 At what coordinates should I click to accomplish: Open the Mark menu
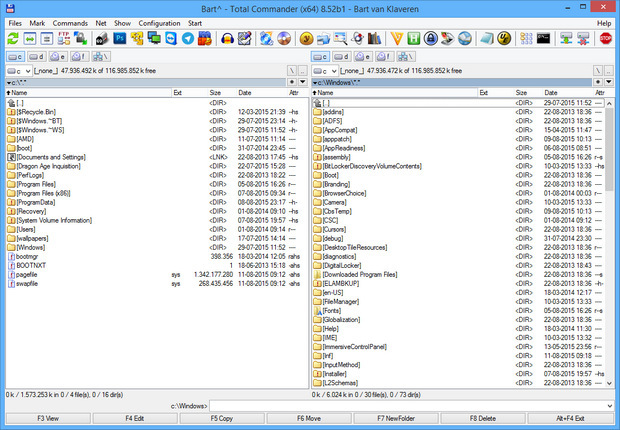[x=37, y=23]
